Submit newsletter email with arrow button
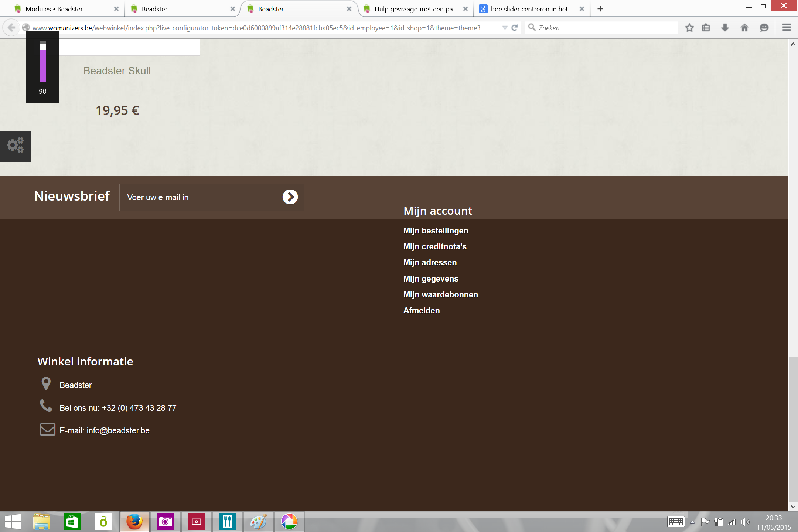Image resolution: width=798 pixels, height=532 pixels. pos(290,197)
